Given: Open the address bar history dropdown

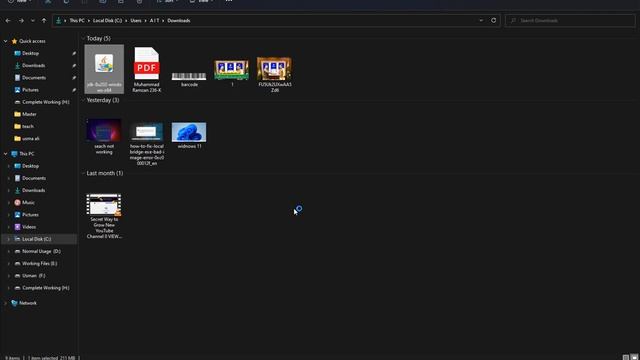Looking at the screenshot, I should tap(481, 20).
